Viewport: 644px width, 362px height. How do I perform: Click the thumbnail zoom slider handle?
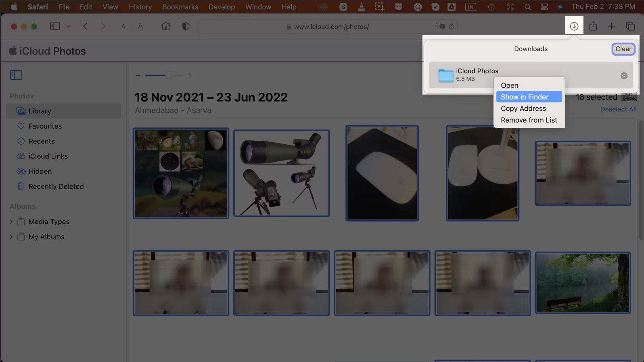[x=169, y=75]
